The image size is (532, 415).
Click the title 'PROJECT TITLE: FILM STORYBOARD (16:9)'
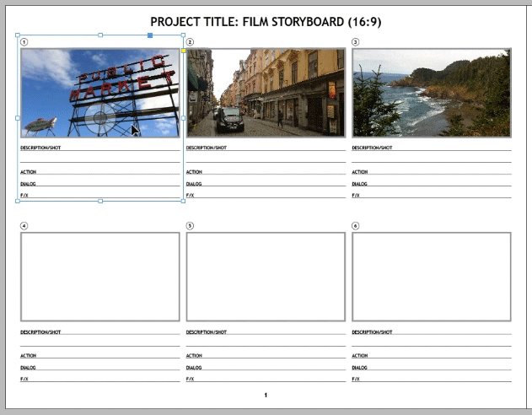(x=266, y=22)
